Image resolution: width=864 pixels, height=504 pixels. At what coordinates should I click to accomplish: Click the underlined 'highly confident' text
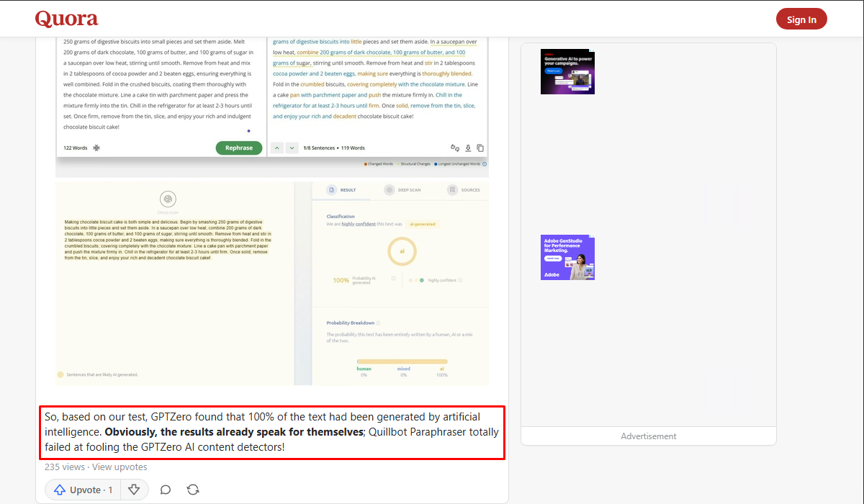pos(359,224)
